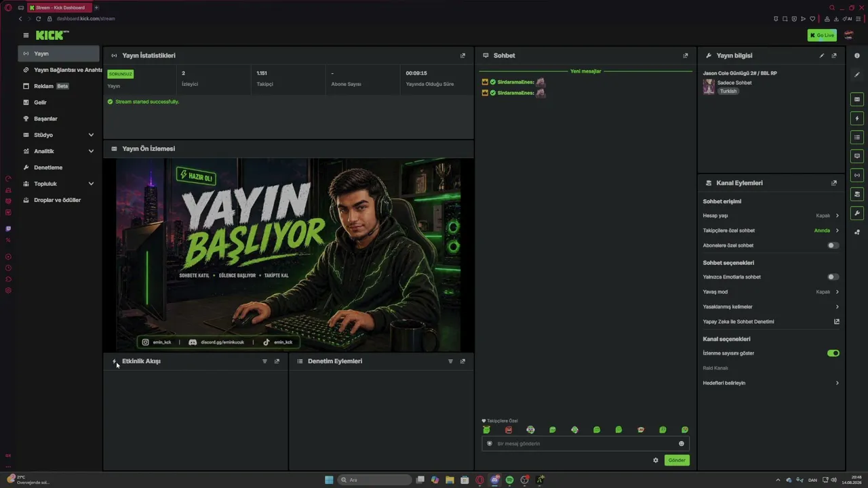Image resolution: width=868 pixels, height=488 pixels.
Task: Open Spotify from the taskbar
Action: click(x=509, y=480)
